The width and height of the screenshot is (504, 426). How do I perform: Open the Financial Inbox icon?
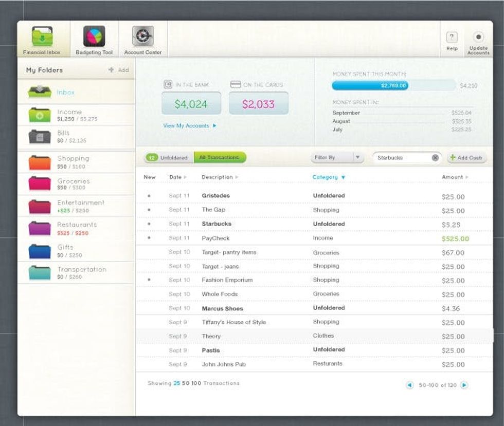point(42,37)
